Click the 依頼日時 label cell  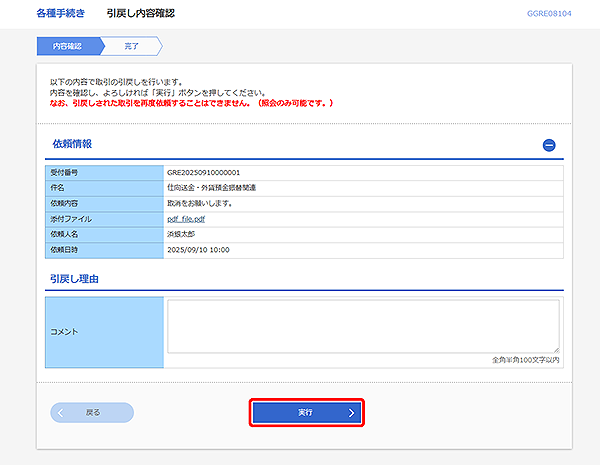pyautogui.click(x=104, y=250)
